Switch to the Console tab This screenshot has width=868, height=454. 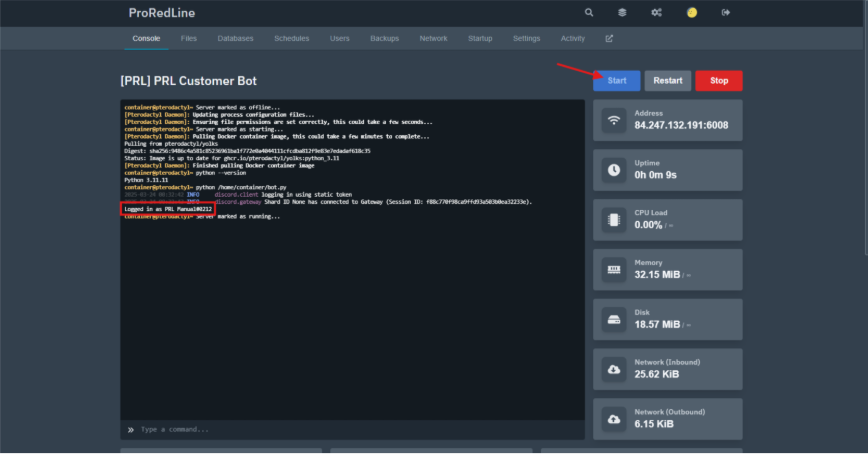click(146, 38)
